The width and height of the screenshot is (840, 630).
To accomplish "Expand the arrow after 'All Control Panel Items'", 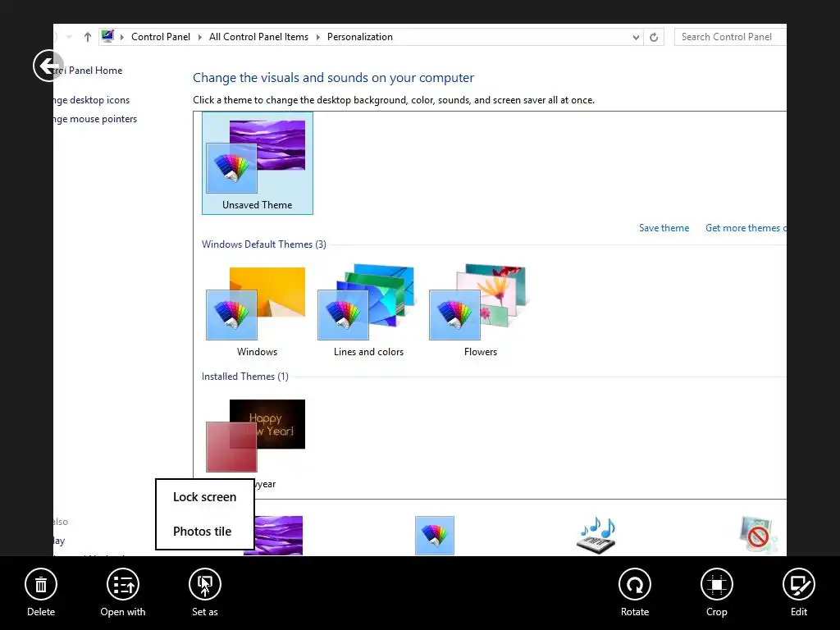I will click(x=318, y=37).
